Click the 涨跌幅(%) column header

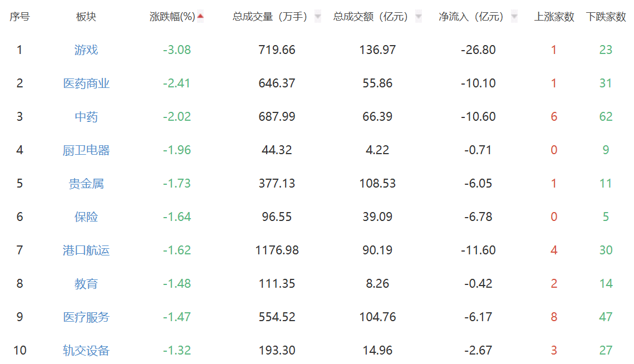pyautogui.click(x=173, y=17)
